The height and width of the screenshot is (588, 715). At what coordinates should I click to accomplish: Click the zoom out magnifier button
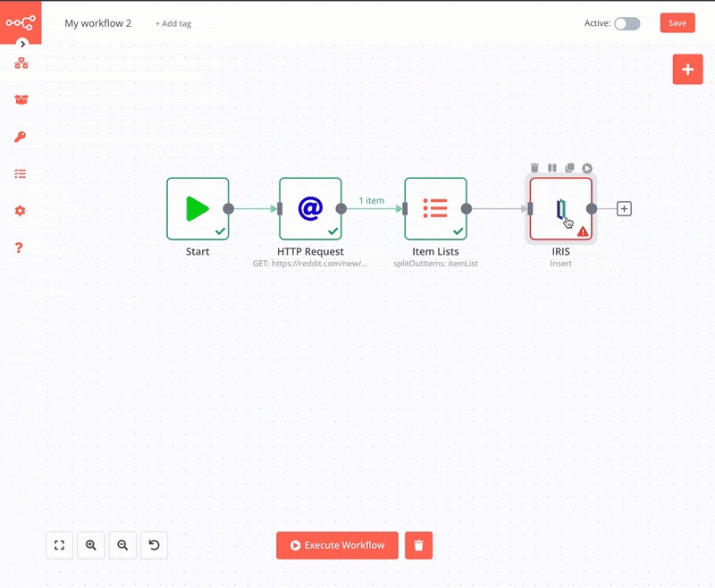click(x=122, y=545)
